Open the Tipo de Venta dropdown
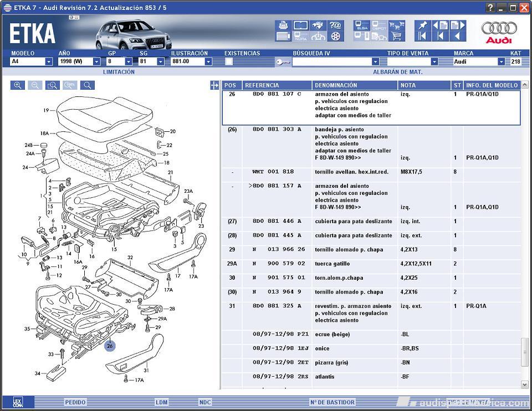Image resolution: width=532 pixels, height=411 pixels. coord(434,61)
